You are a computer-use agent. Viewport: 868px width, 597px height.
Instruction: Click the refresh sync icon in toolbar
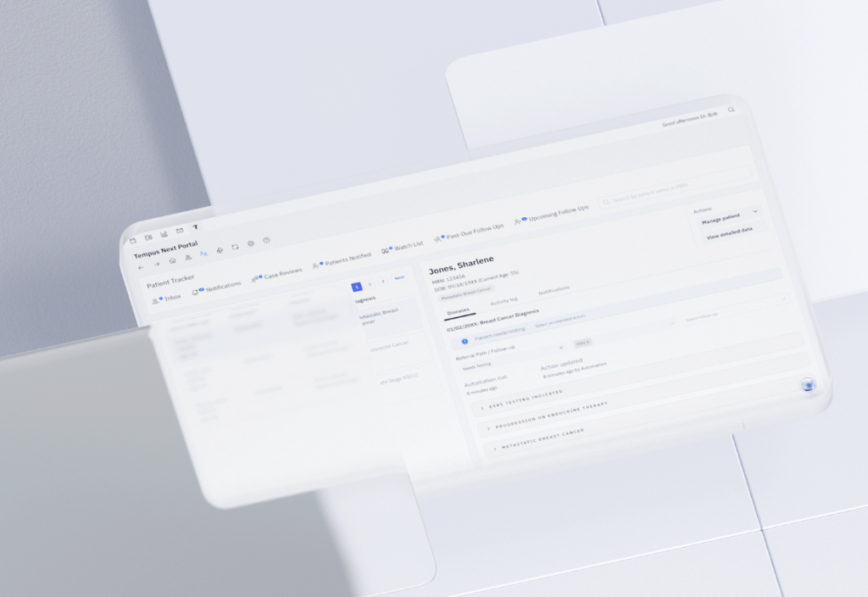(x=235, y=247)
